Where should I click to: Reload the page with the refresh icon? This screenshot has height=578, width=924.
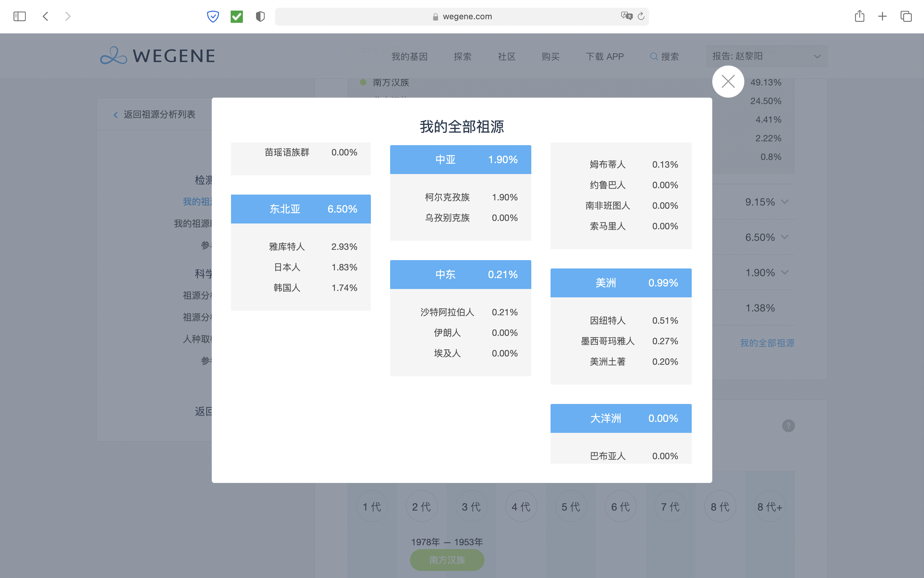[641, 16]
